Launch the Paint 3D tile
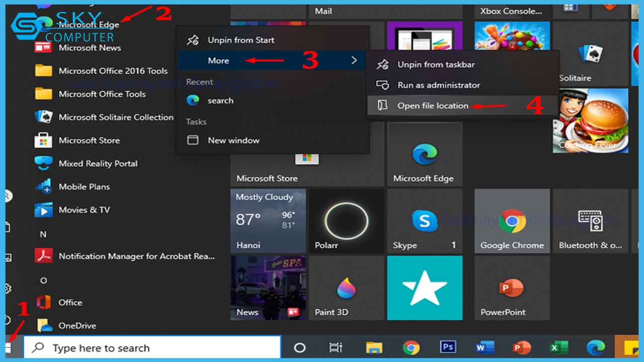This screenshot has width=644, height=362. pos(346,288)
